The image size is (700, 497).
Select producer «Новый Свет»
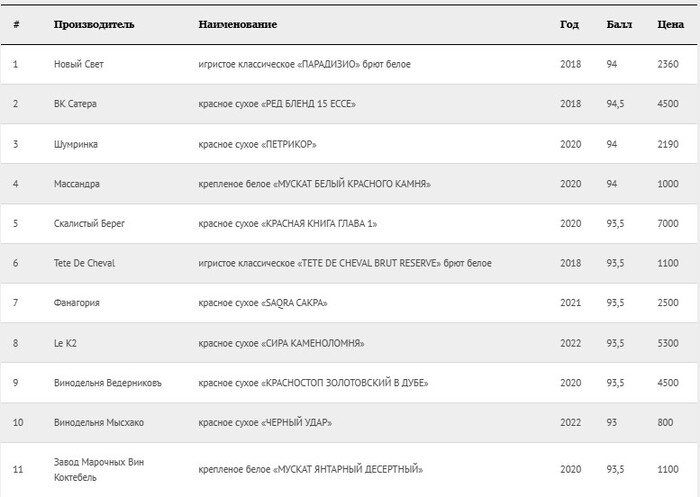click(x=78, y=64)
